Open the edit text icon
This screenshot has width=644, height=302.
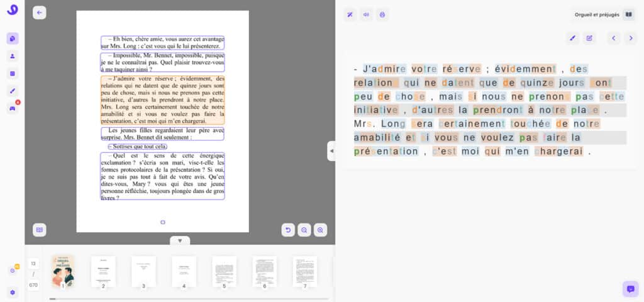tap(589, 38)
